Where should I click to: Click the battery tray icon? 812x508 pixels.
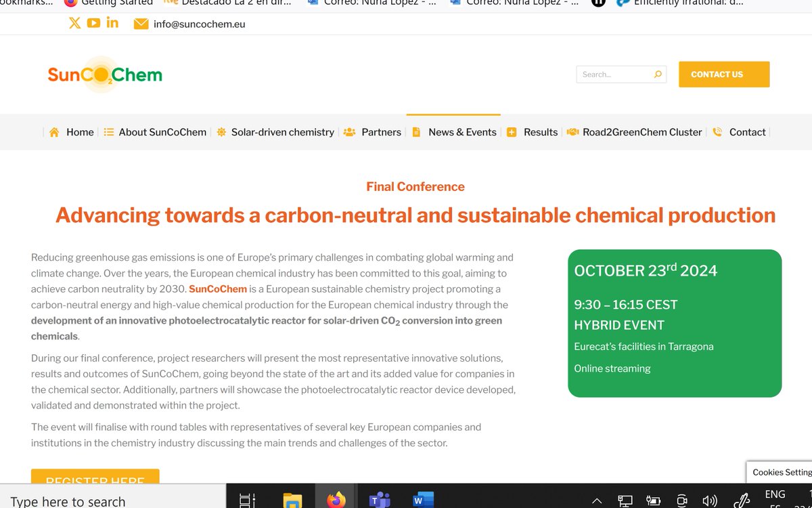tap(653, 501)
